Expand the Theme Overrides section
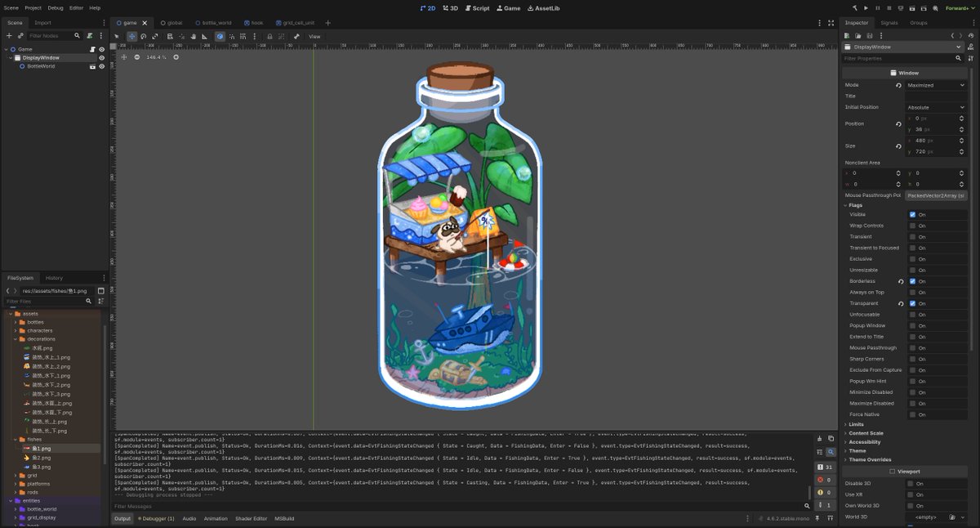 coord(867,459)
